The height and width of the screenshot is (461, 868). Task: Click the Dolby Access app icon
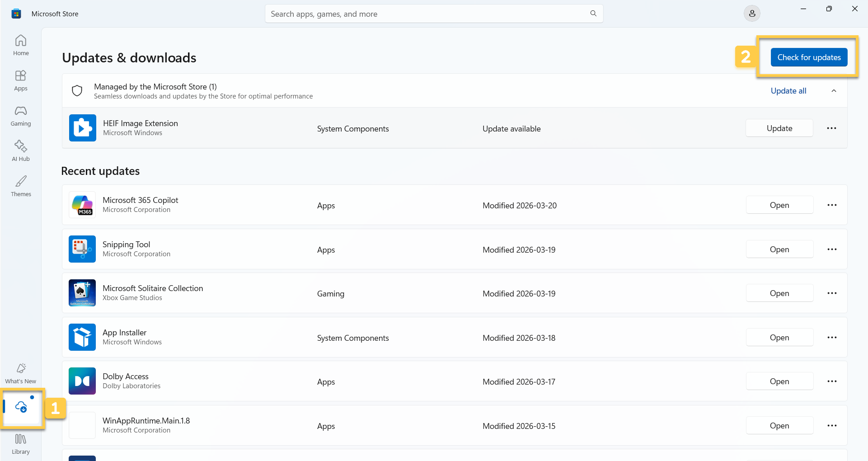tap(82, 381)
